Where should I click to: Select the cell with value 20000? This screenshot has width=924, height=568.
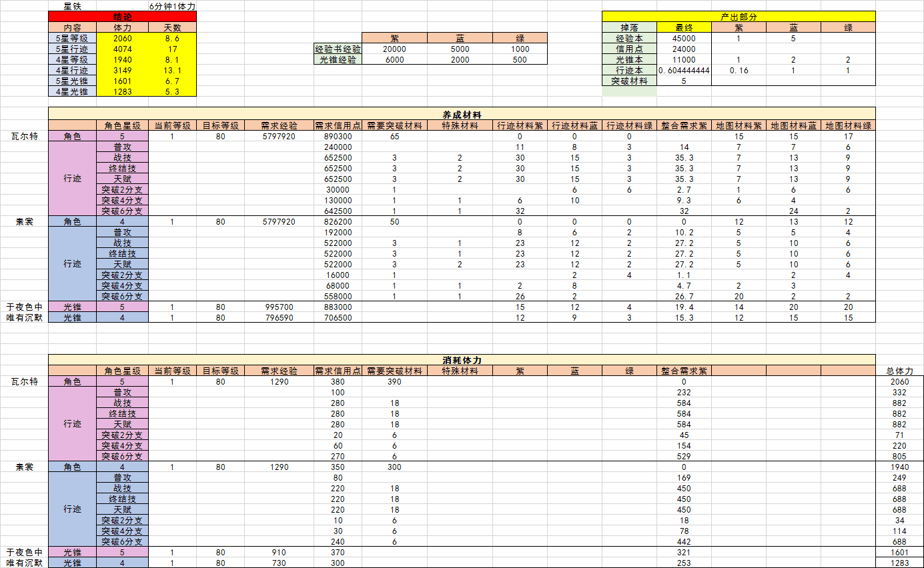pos(394,49)
